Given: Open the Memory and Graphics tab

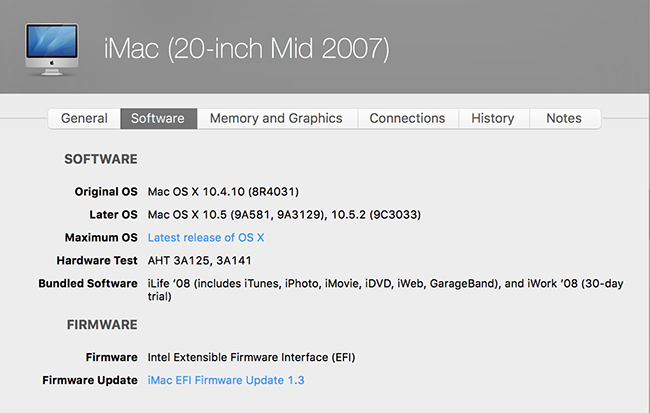Looking at the screenshot, I should [276, 118].
